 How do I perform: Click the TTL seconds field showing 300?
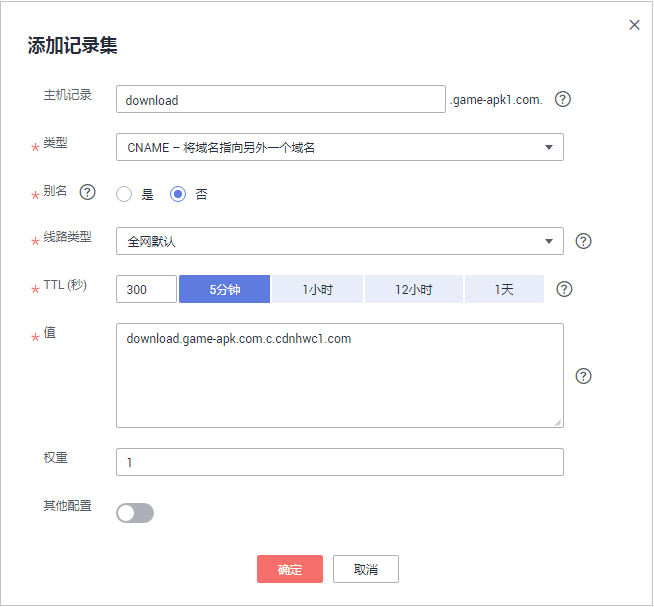coord(146,289)
